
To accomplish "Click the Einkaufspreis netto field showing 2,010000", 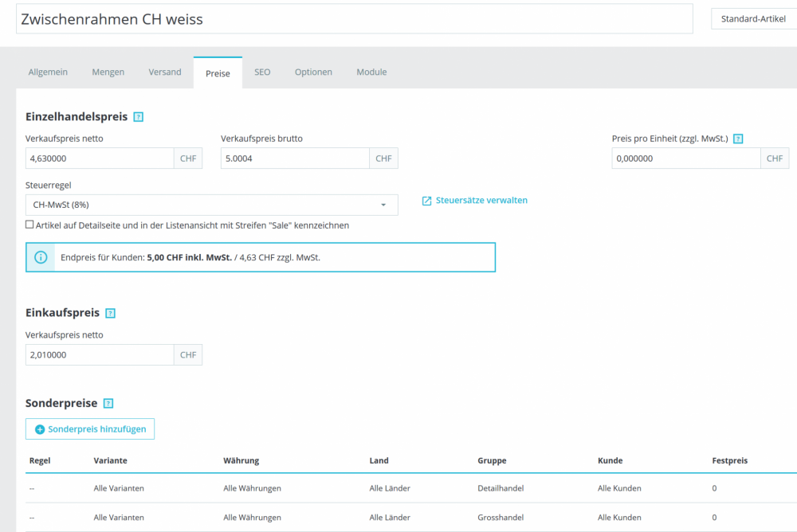I will click(x=100, y=354).
